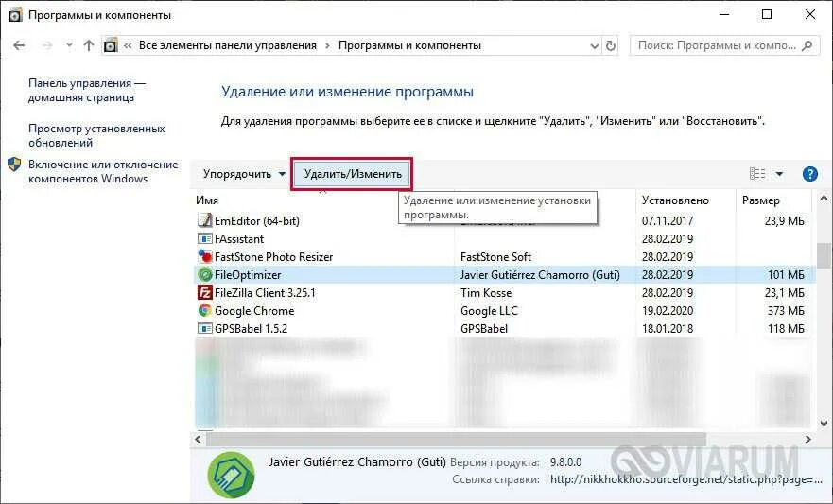Open Включение или отключение компонентов Windows
833x504 pixels.
(x=103, y=171)
